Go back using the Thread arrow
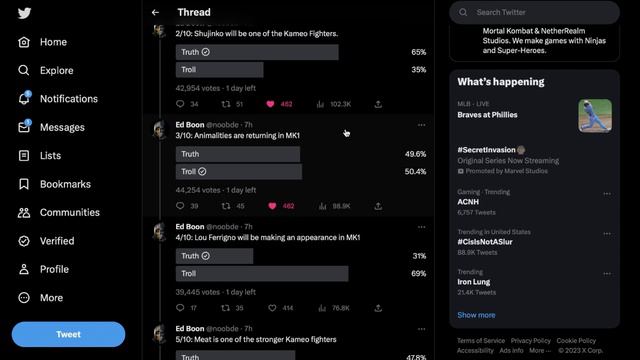 point(155,13)
